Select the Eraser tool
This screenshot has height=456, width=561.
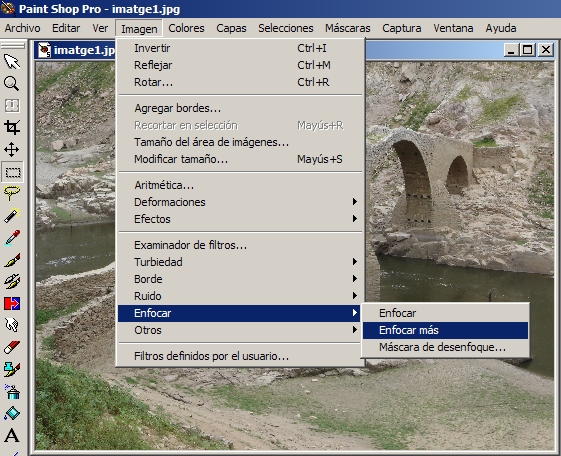[12, 347]
